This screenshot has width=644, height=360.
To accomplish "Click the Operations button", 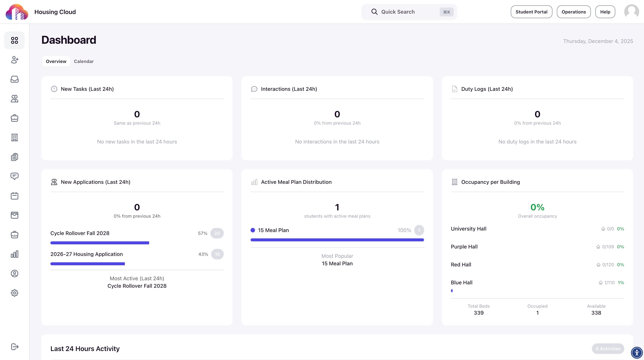I will tap(573, 12).
